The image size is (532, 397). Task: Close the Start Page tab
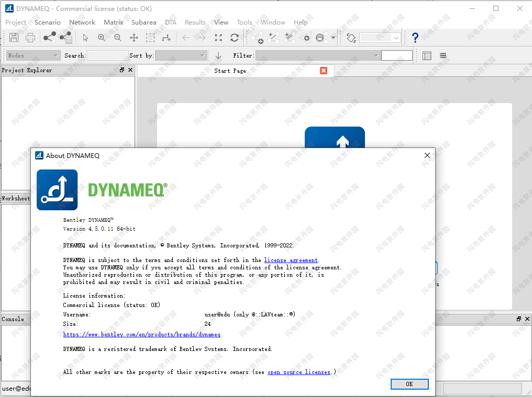[324, 71]
